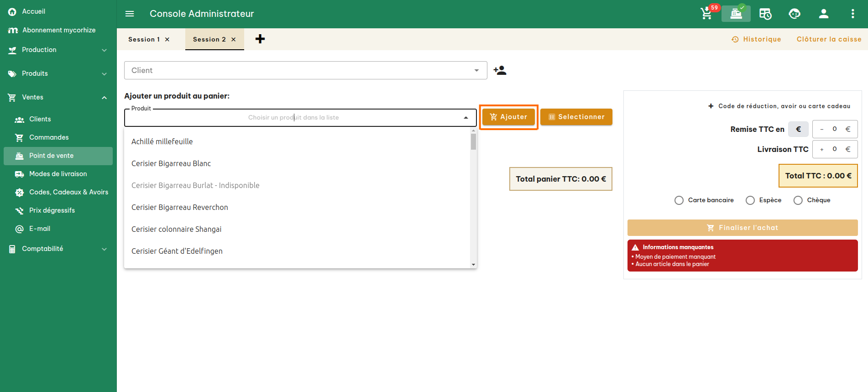Select Cerisier Bigarreau Reverchon from list

[297, 207]
